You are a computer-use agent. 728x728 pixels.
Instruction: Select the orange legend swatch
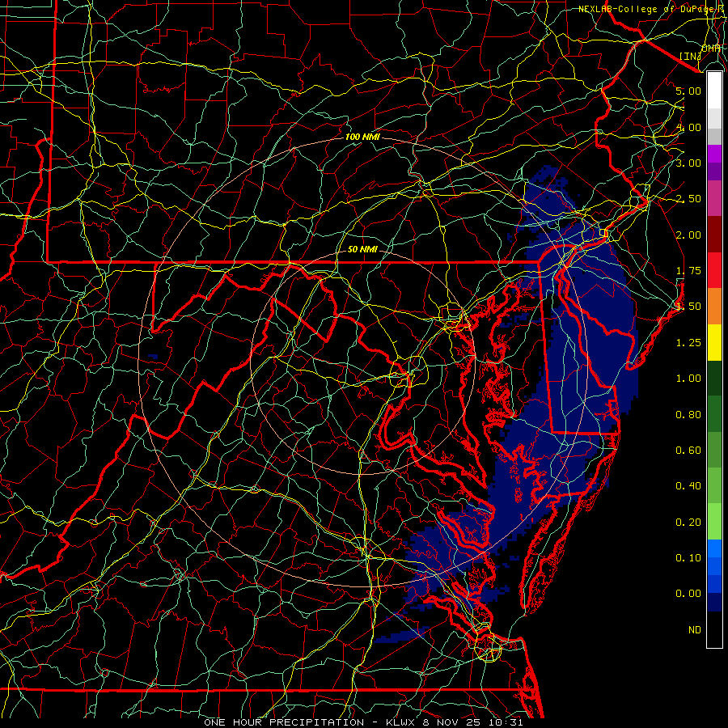(x=714, y=306)
